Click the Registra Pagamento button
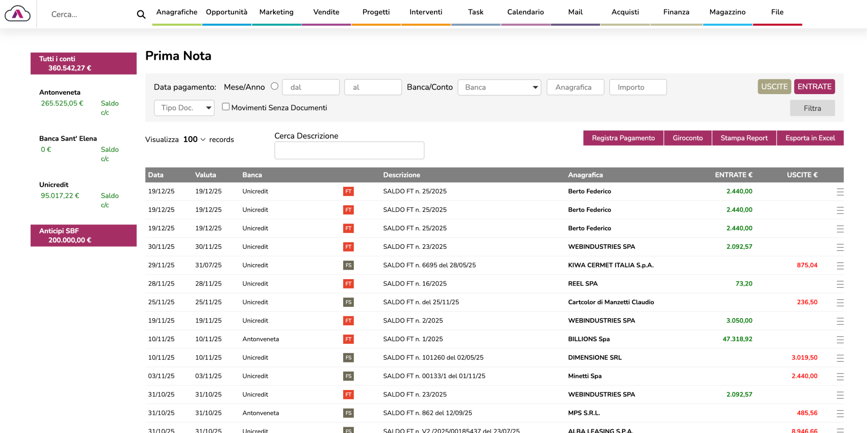The width and height of the screenshot is (868, 433). tap(623, 138)
